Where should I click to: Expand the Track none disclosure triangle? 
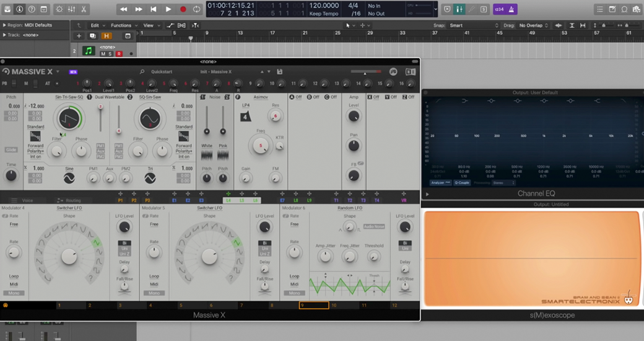(x=4, y=35)
